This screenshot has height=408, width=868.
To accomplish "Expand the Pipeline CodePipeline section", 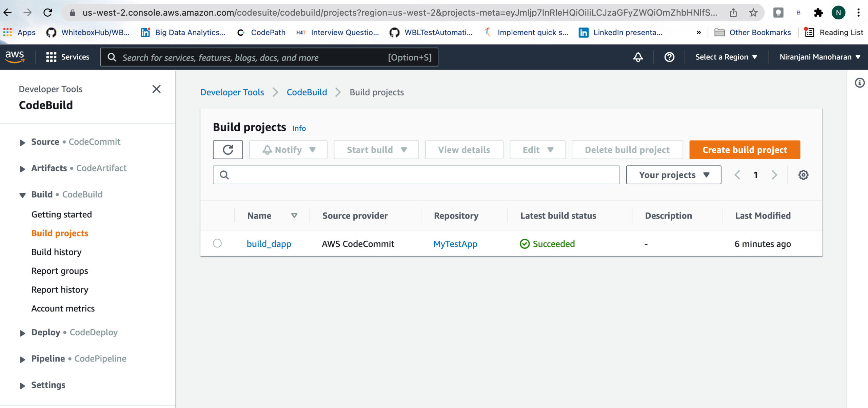I will point(22,359).
